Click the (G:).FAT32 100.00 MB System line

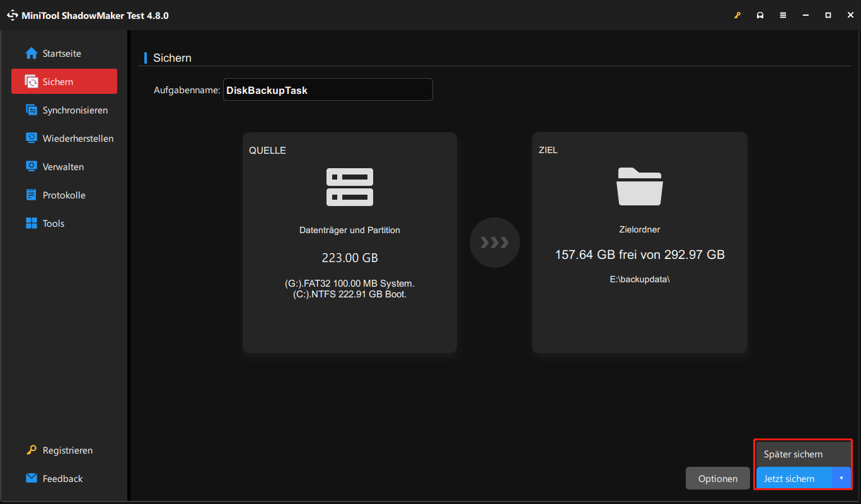tap(350, 283)
